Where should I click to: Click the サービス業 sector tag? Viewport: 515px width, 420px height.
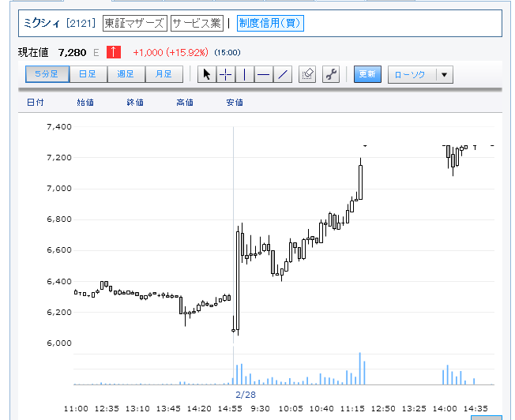197,24
